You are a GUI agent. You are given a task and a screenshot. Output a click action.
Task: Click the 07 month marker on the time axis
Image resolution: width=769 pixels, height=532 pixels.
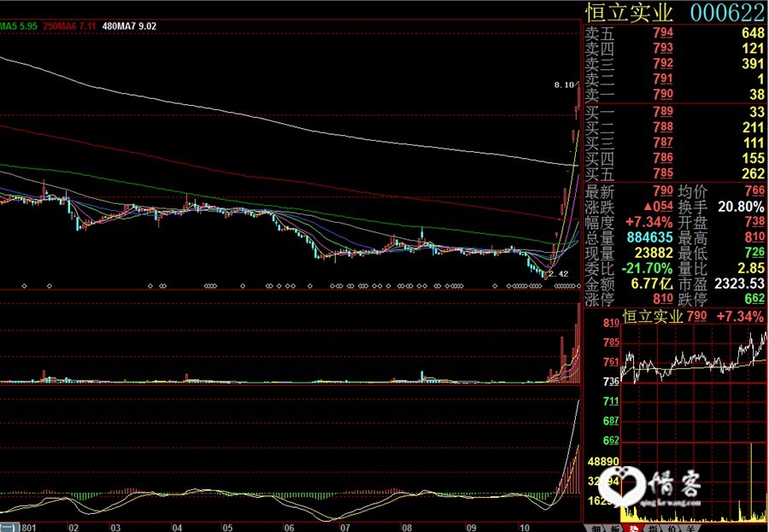(345, 528)
